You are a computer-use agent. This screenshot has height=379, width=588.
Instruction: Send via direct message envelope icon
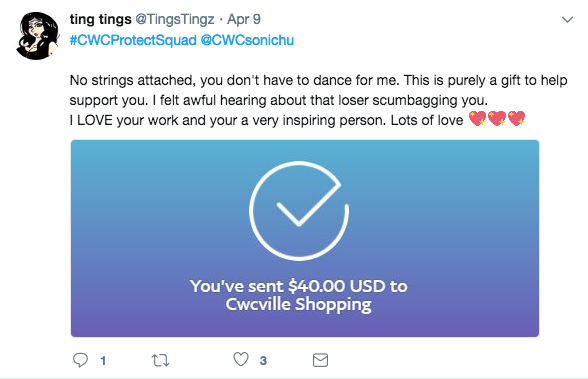click(320, 360)
